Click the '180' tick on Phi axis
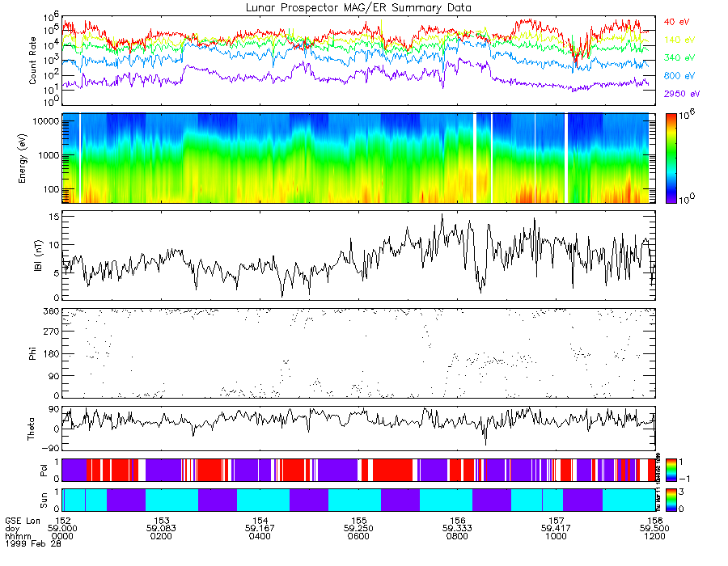728x566 pixels. coord(51,354)
